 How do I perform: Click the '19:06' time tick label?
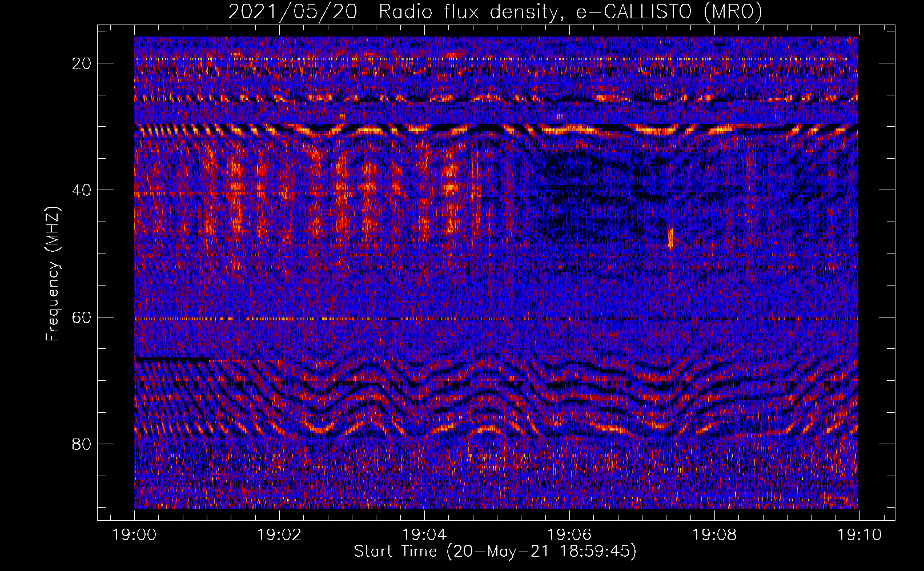tap(569, 534)
